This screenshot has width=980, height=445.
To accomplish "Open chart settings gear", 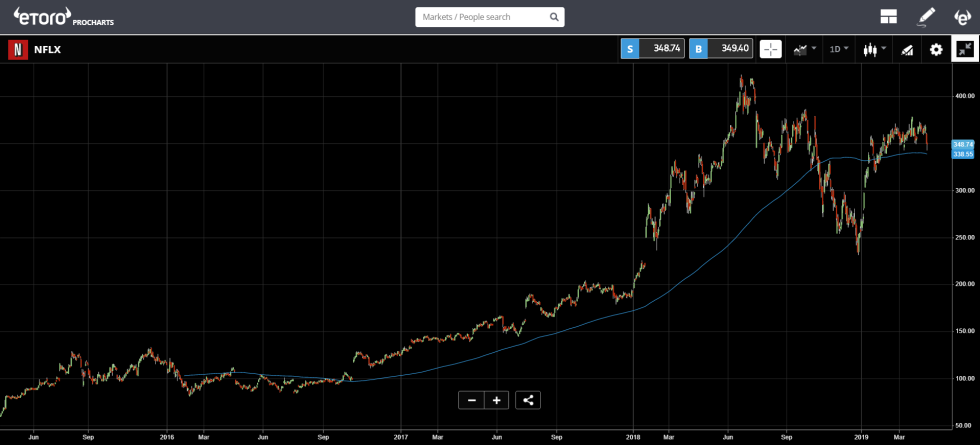I will pos(936,49).
